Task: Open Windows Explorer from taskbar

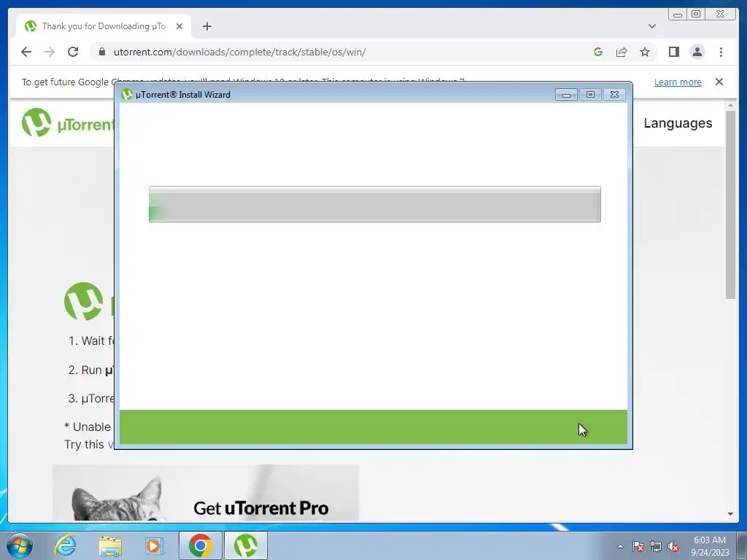Action: (x=110, y=545)
